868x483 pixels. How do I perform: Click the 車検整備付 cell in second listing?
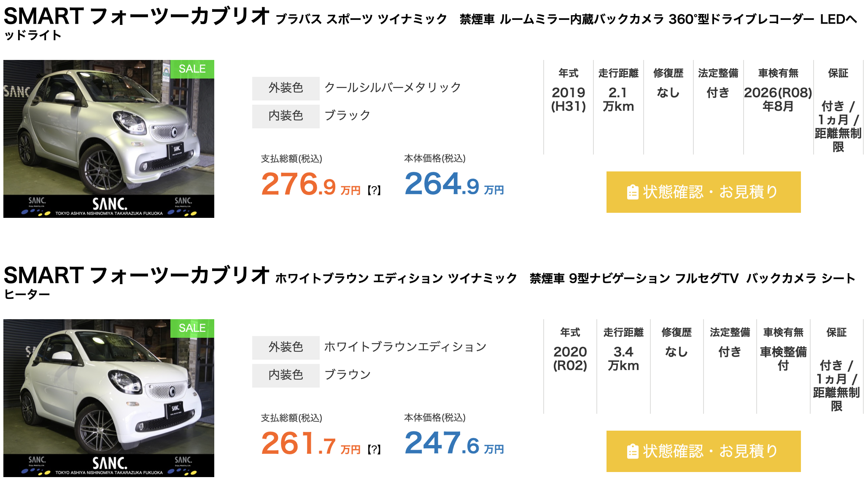pos(783,358)
